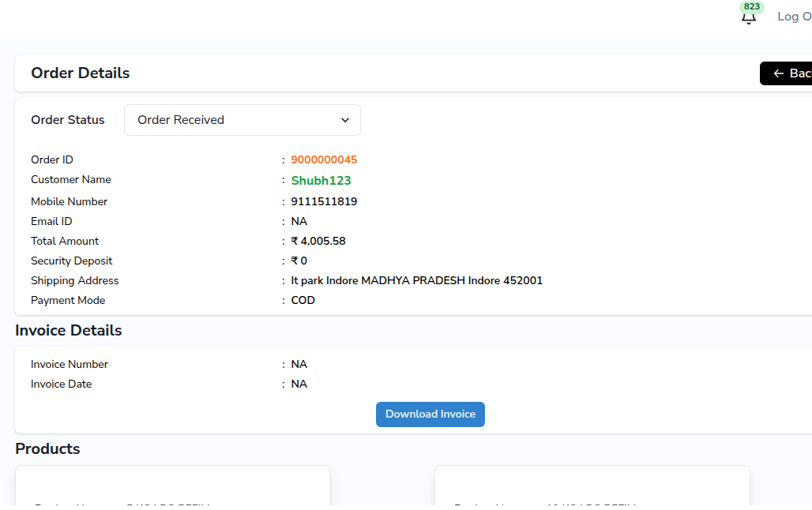Expand the chevron beside Order Received
The image size is (812, 510).
pyautogui.click(x=345, y=120)
